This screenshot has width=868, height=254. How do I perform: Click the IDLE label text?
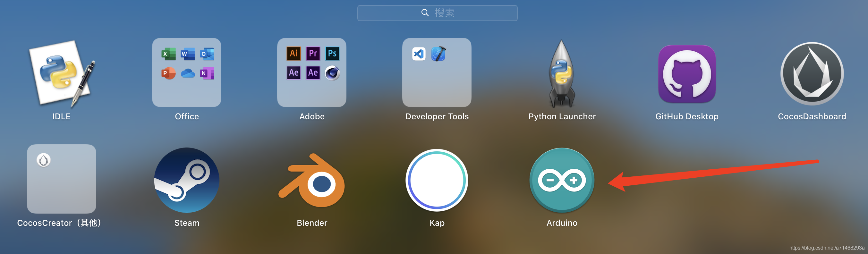(61, 116)
